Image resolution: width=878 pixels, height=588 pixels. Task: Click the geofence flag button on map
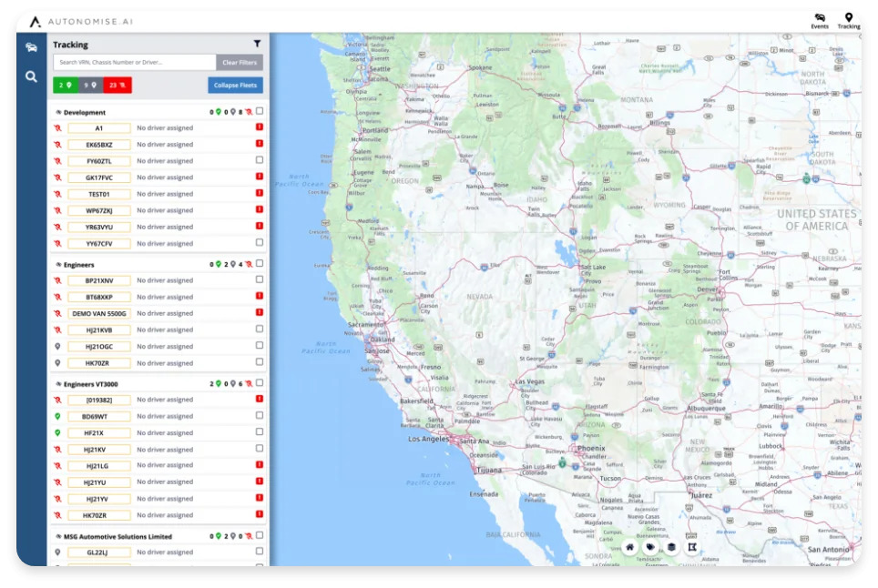point(692,547)
